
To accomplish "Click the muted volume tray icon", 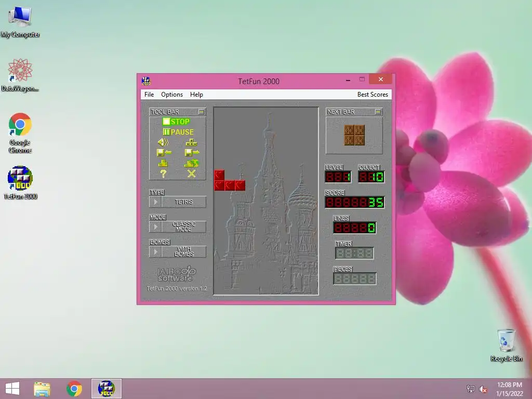I will click(x=483, y=389).
